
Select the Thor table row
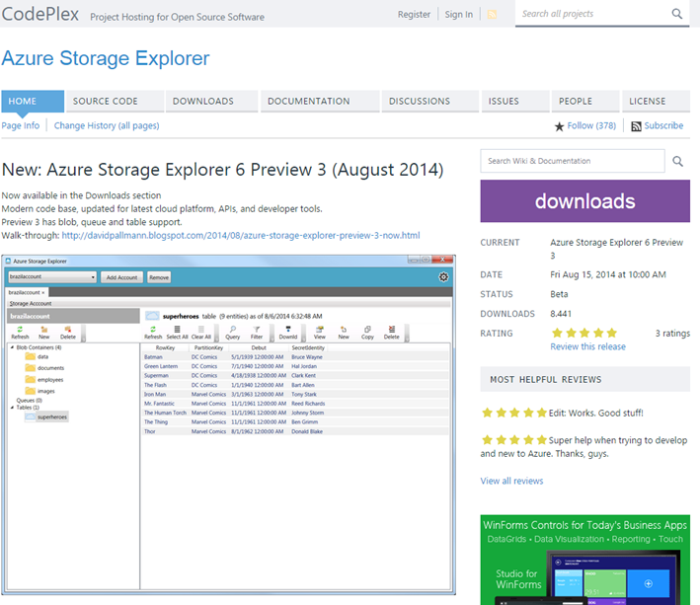click(295, 431)
